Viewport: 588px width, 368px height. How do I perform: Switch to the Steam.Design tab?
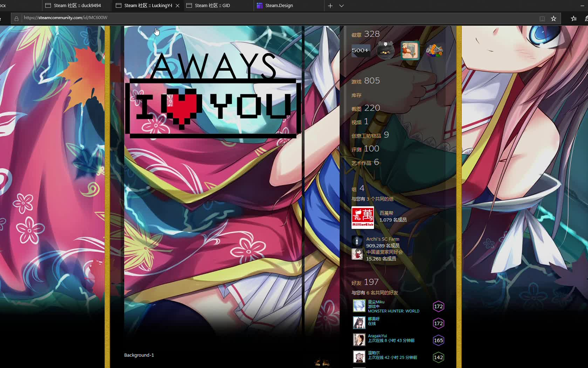pyautogui.click(x=288, y=6)
